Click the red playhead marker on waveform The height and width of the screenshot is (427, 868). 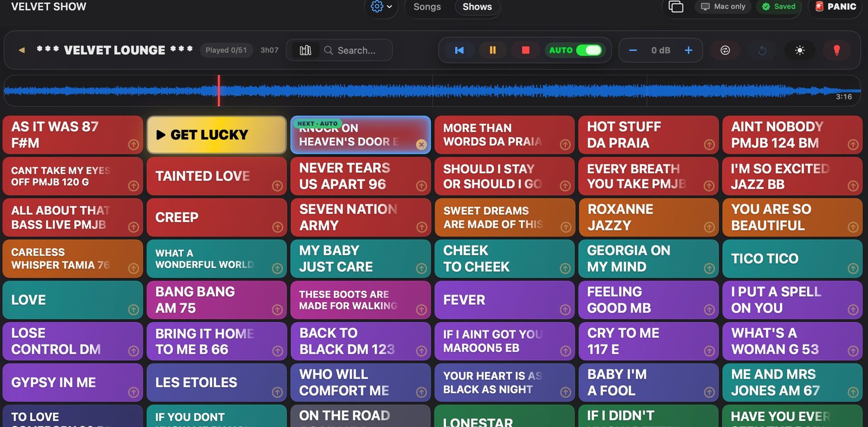219,91
